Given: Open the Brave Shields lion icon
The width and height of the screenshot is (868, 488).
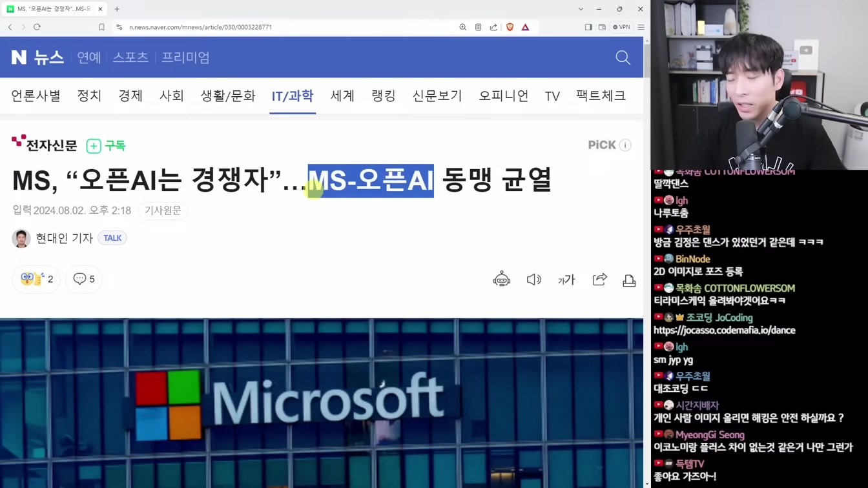Looking at the screenshot, I should click(x=510, y=27).
